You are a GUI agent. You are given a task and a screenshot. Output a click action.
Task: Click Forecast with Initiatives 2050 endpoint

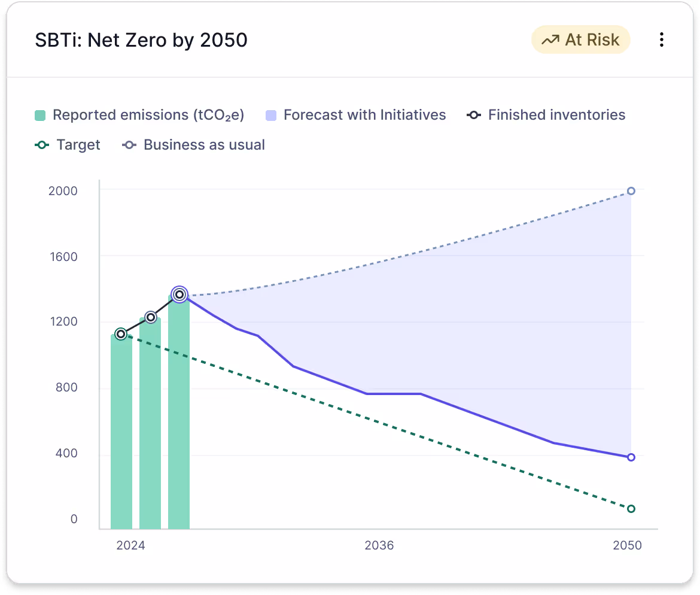631,457
